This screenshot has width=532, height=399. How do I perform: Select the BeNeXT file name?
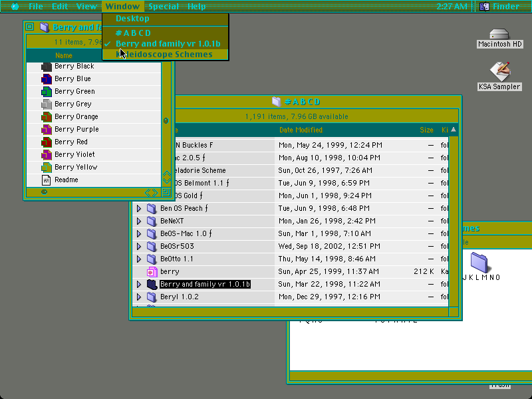coord(172,221)
